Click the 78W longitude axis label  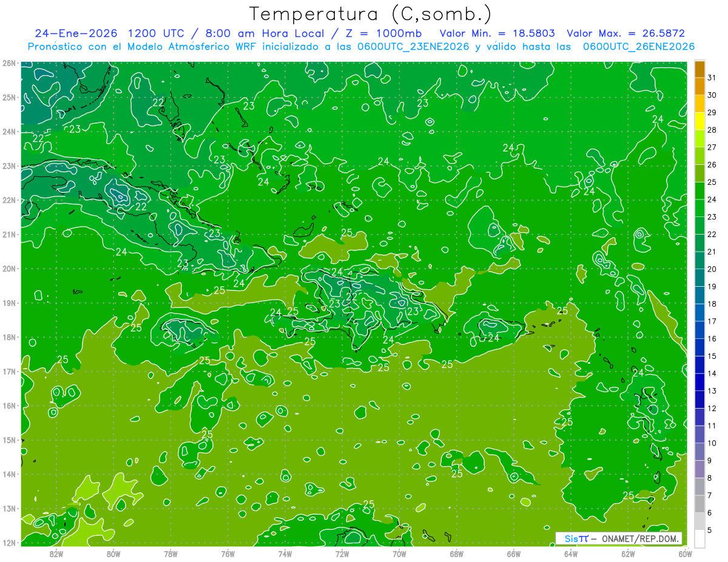170,554
